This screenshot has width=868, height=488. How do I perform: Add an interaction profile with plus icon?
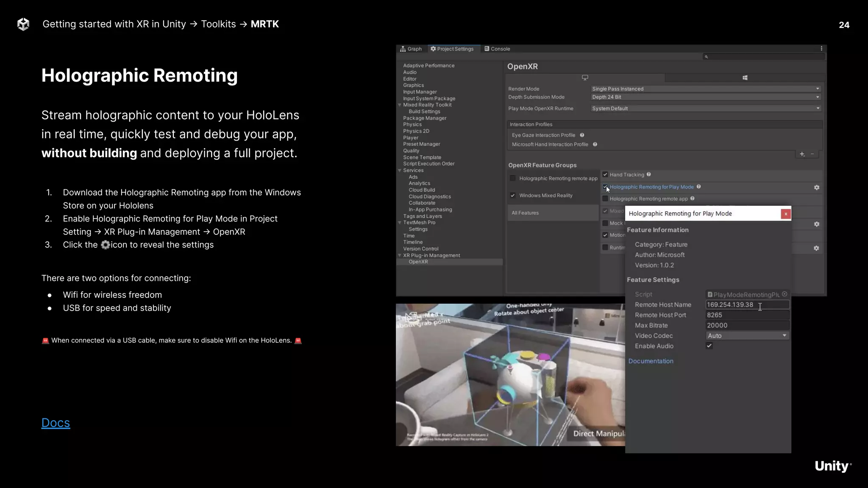point(802,154)
